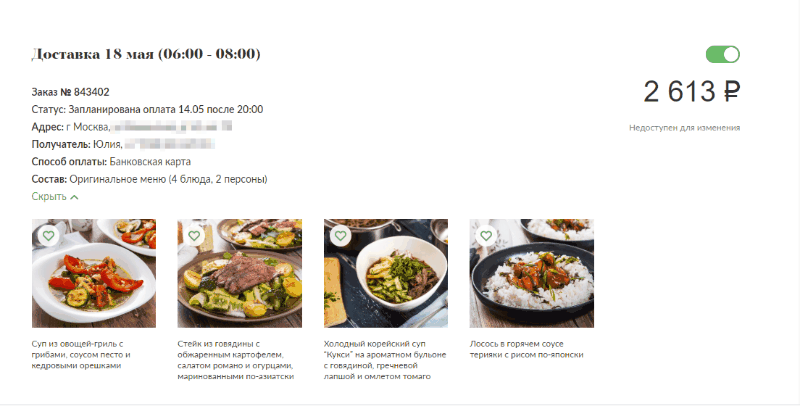This screenshot has width=800, height=406.
Task: Favorite the beef steak dish heart icon
Action: click(x=194, y=236)
